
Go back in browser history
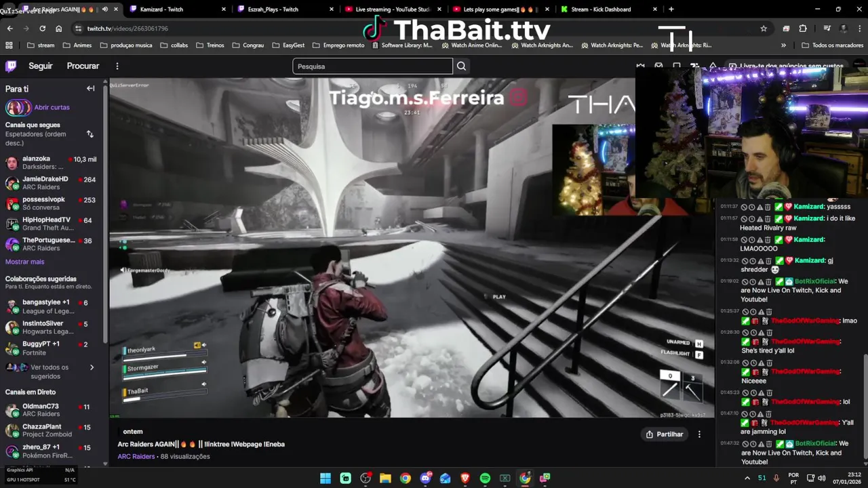tap(9, 28)
